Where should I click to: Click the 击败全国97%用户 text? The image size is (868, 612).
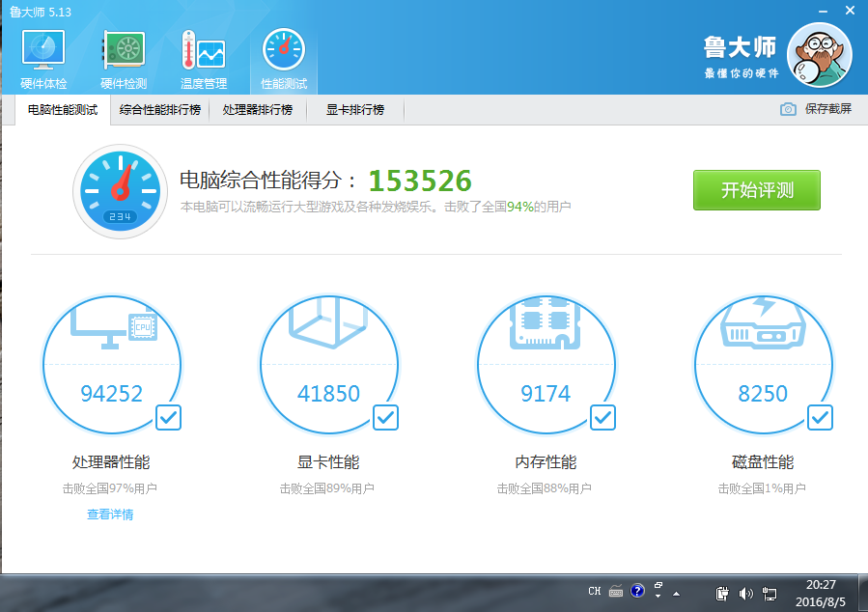(110, 488)
